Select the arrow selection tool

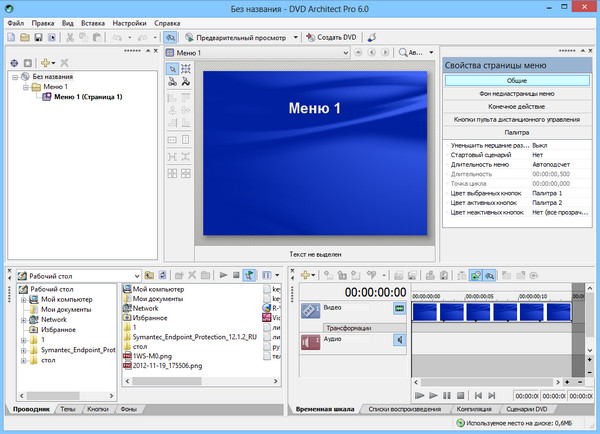coord(171,69)
